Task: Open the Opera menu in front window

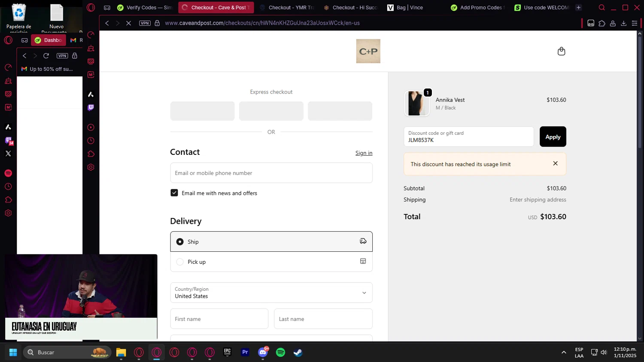Action: 91,8
